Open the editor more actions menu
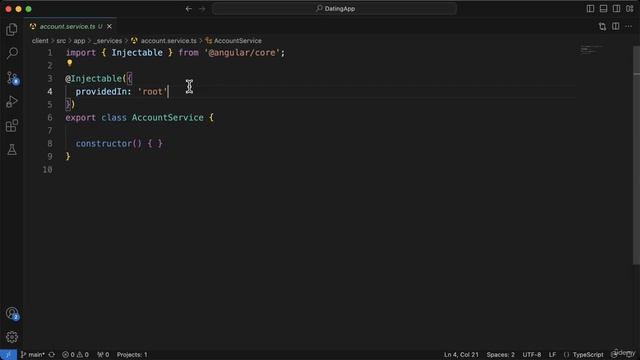640x360 pixels. tap(629, 27)
